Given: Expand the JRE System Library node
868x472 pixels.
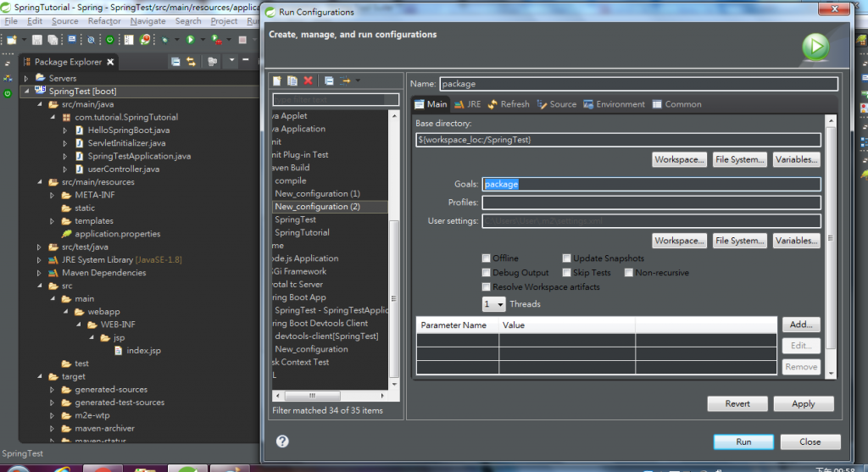Looking at the screenshot, I should pyautogui.click(x=39, y=259).
